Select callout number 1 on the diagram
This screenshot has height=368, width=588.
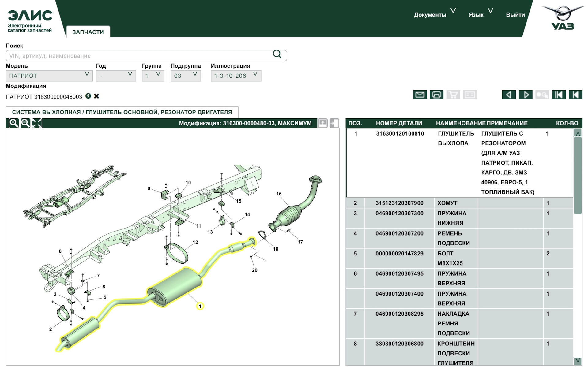click(200, 306)
